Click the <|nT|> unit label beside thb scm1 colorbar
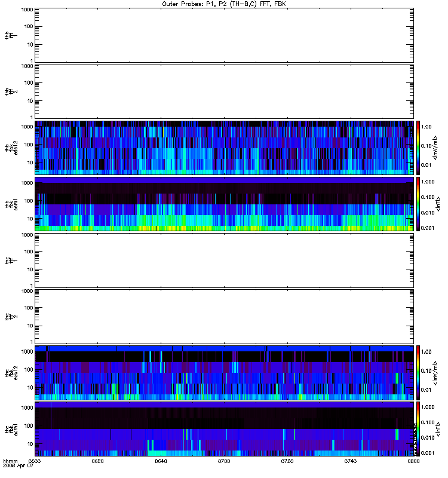This screenshot has width=448, height=478. coord(438,204)
